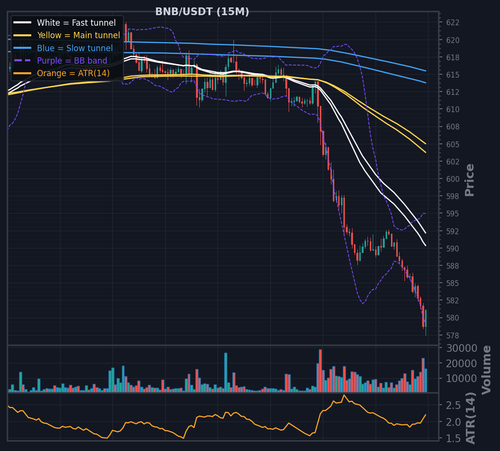Click the 595 price tick label
500x451 pixels.
click(453, 214)
